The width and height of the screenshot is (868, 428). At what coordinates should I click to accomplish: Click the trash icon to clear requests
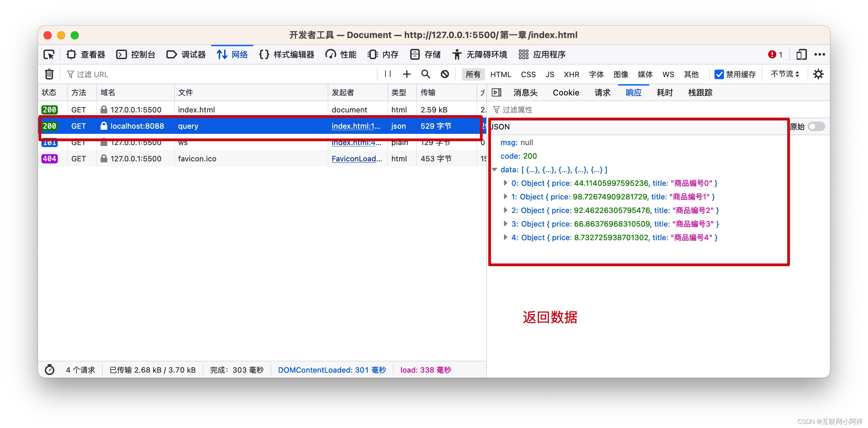(x=49, y=74)
